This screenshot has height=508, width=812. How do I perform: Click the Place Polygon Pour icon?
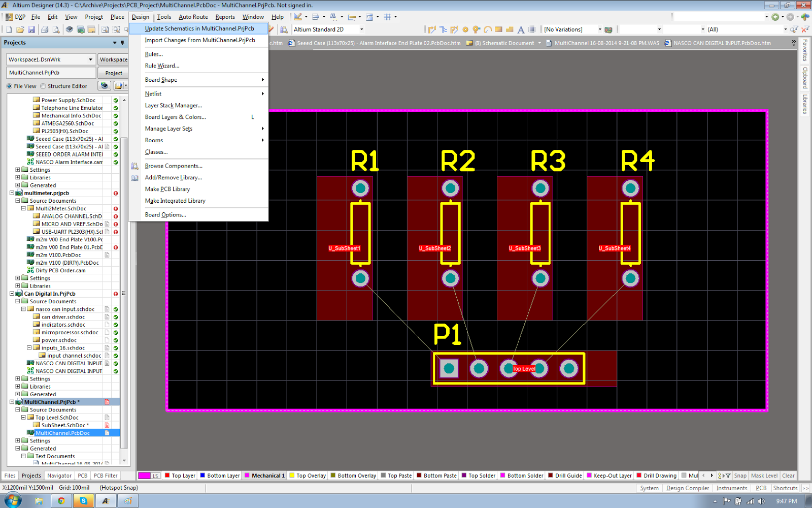click(x=510, y=29)
